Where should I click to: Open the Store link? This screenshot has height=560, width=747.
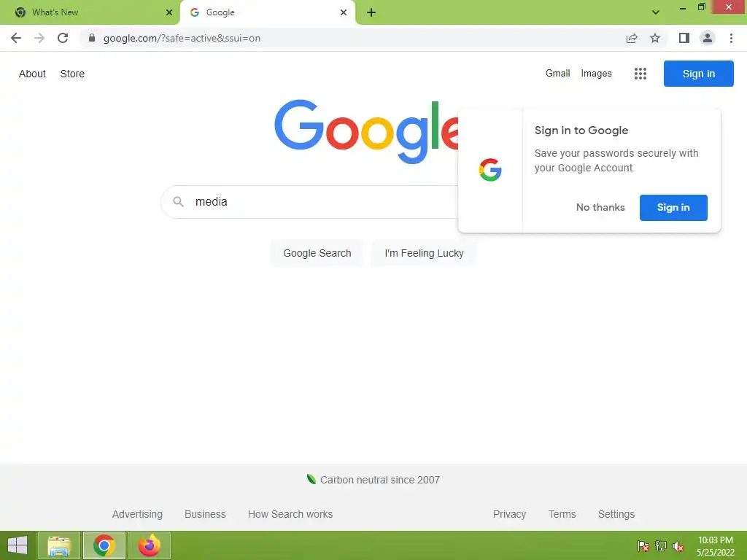pyautogui.click(x=72, y=74)
